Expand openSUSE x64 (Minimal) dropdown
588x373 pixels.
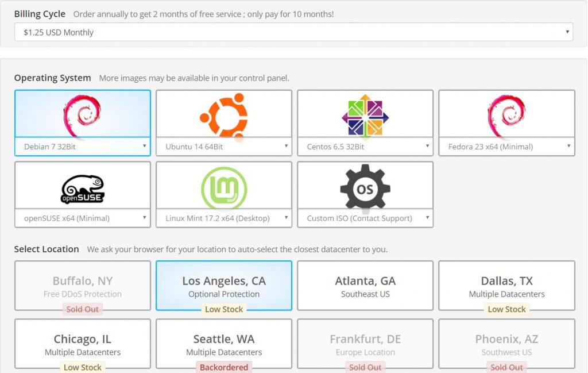[83, 218]
